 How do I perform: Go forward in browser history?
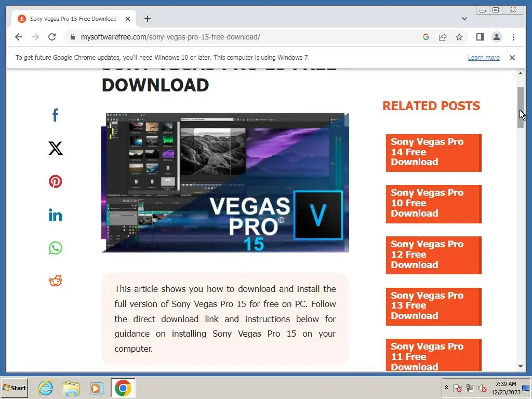[35, 37]
